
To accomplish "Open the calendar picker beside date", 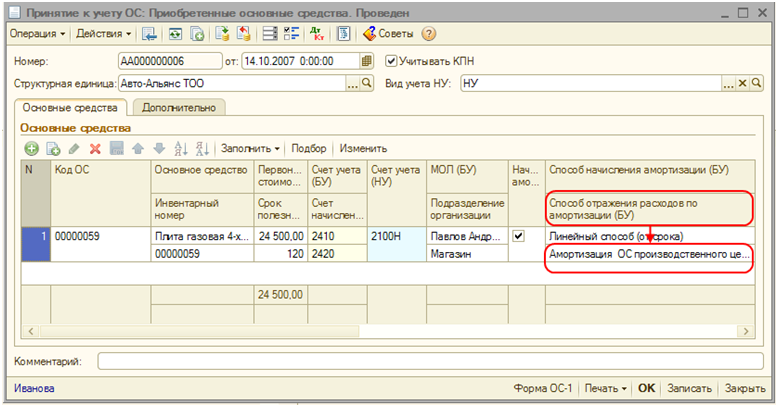I will tap(366, 61).
